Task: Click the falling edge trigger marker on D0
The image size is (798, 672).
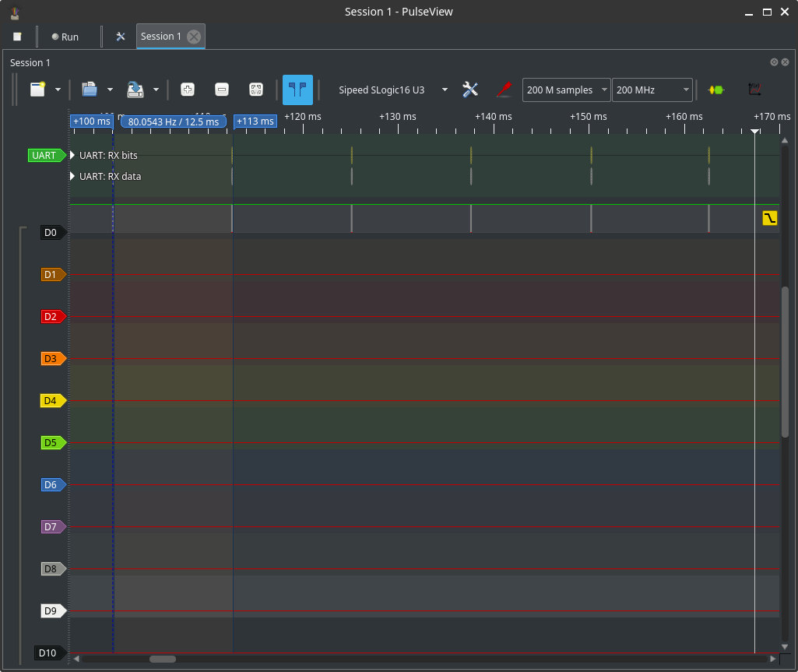Action: [x=769, y=218]
